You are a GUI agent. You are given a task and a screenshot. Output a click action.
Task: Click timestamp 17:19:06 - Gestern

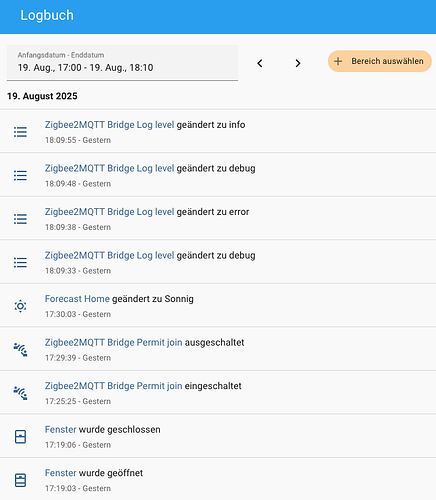pos(78,445)
